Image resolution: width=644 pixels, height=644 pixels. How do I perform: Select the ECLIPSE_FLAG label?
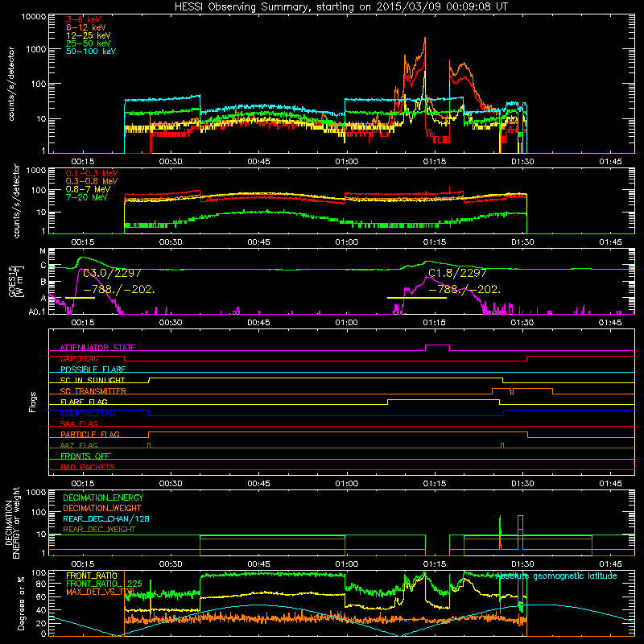88,413
